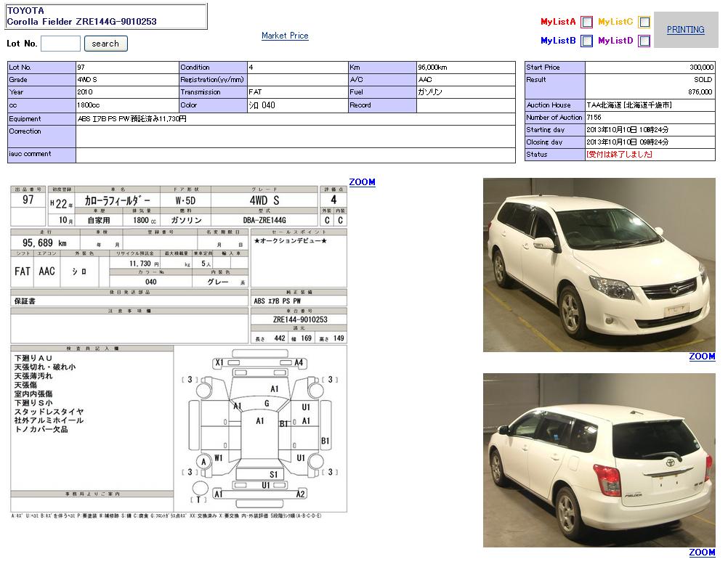
Task: Click the search button
Action: (x=105, y=44)
